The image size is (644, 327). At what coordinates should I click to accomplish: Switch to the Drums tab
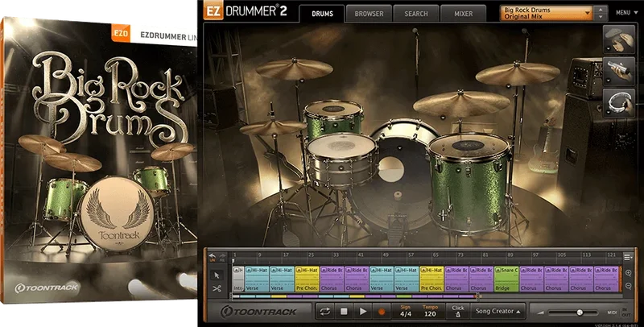tap(322, 14)
